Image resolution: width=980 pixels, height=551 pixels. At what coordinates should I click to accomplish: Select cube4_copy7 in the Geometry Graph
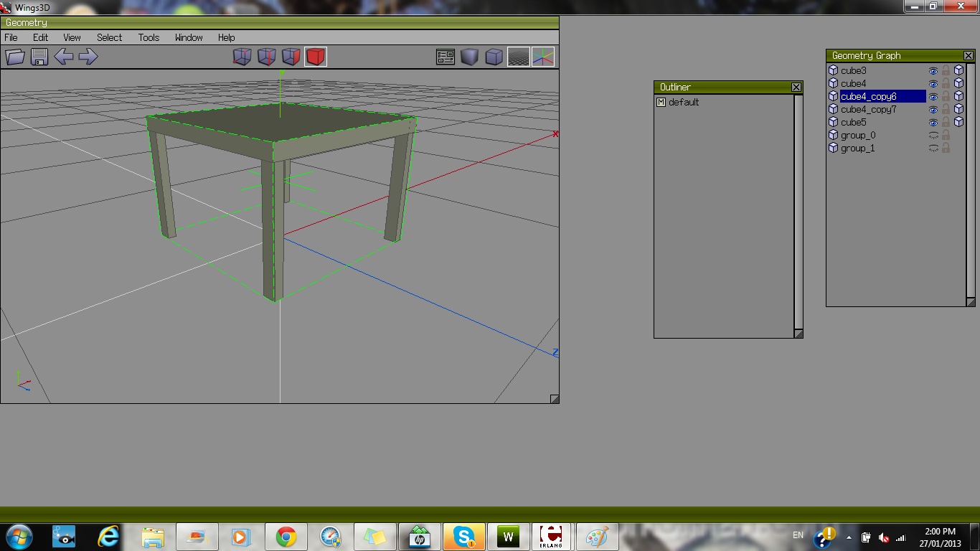pos(868,110)
